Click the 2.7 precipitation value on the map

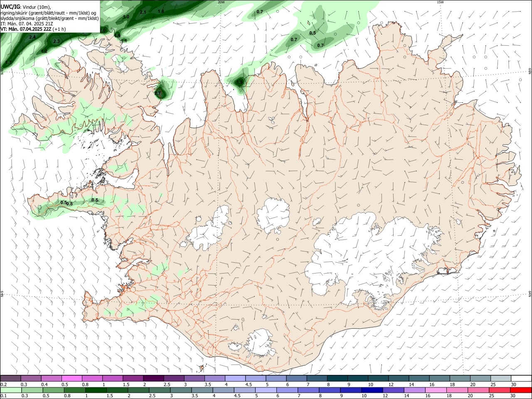(158, 94)
